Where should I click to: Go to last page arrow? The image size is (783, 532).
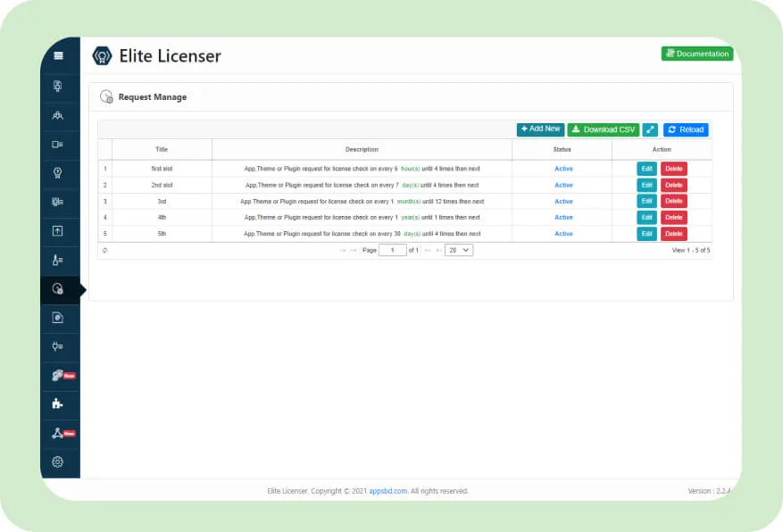[438, 251]
